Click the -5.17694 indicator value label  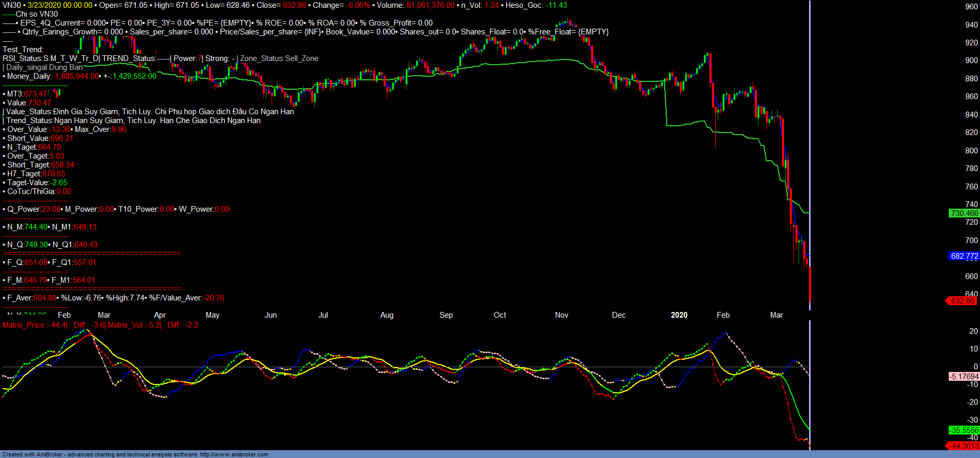pyautogui.click(x=964, y=376)
